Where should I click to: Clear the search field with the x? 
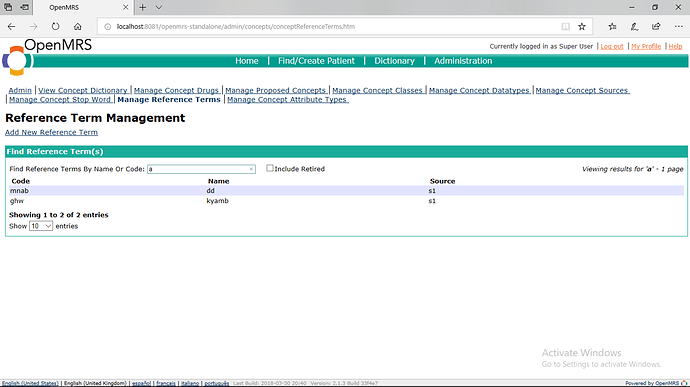tap(251, 169)
